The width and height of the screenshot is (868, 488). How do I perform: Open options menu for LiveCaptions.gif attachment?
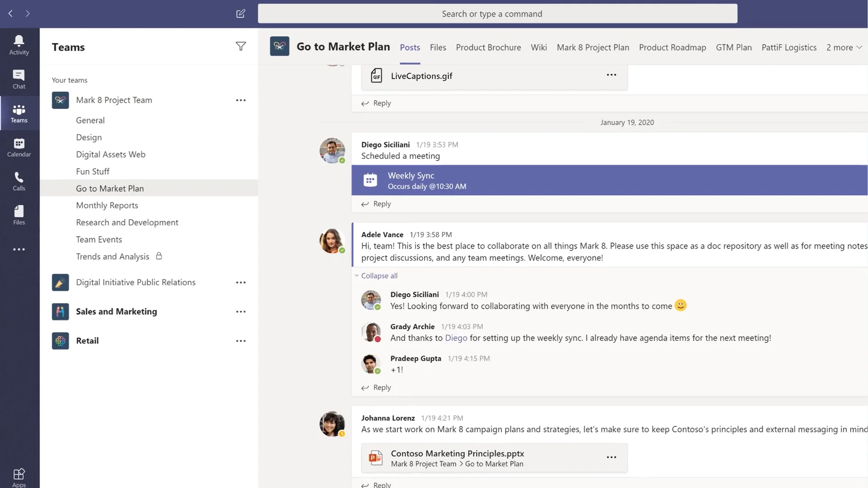(611, 75)
